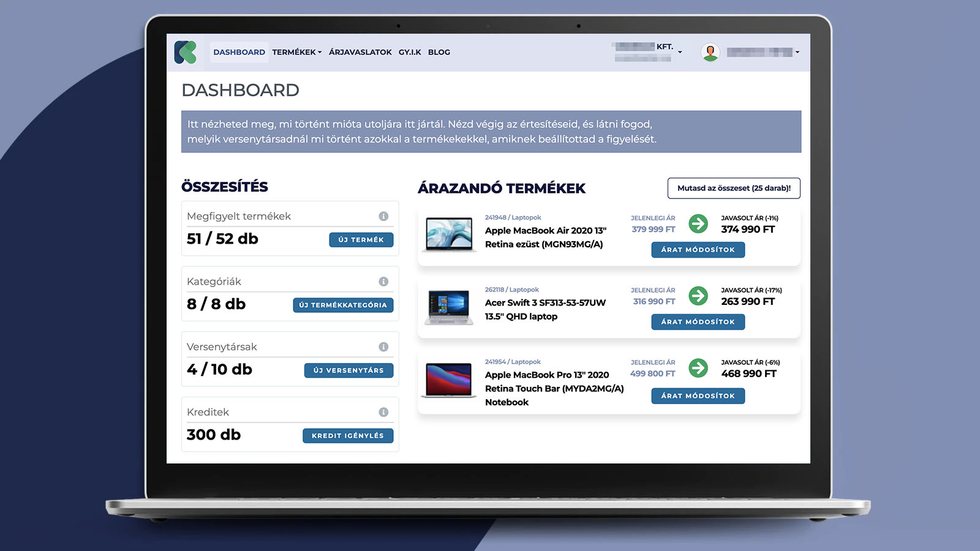Click 241948 / Laptopok category label

513,217
